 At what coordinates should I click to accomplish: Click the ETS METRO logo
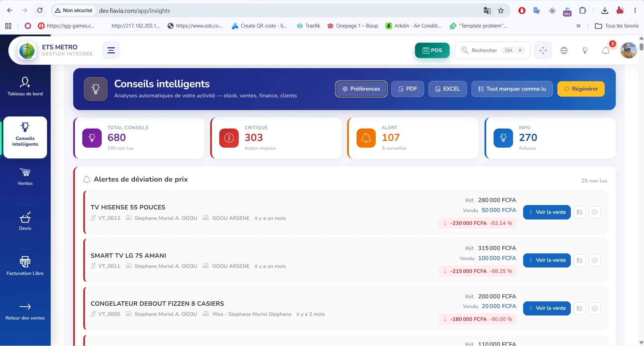coord(27,51)
